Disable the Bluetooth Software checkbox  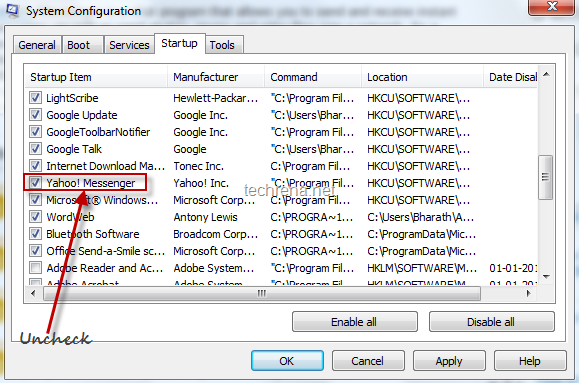(x=35, y=234)
